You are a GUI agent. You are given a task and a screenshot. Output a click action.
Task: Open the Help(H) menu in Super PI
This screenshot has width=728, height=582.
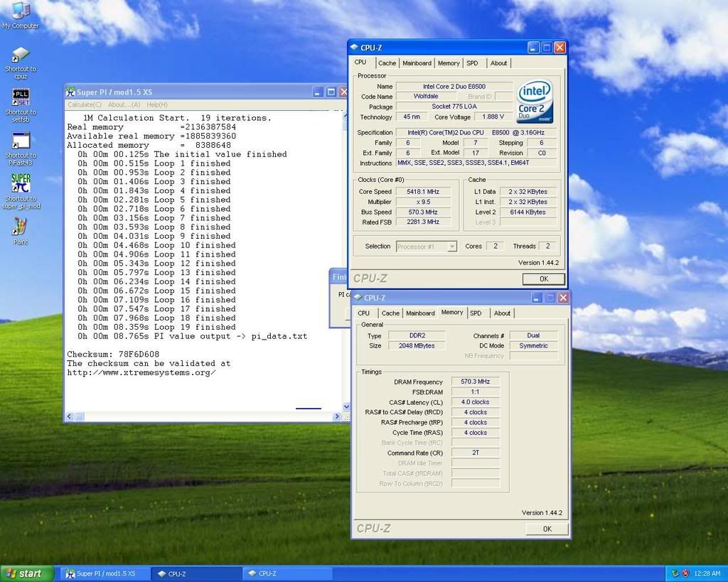pyautogui.click(x=157, y=105)
